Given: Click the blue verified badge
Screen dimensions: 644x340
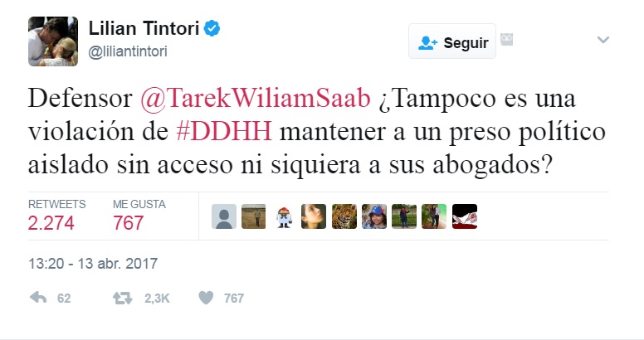Looking at the screenshot, I should point(212,29).
